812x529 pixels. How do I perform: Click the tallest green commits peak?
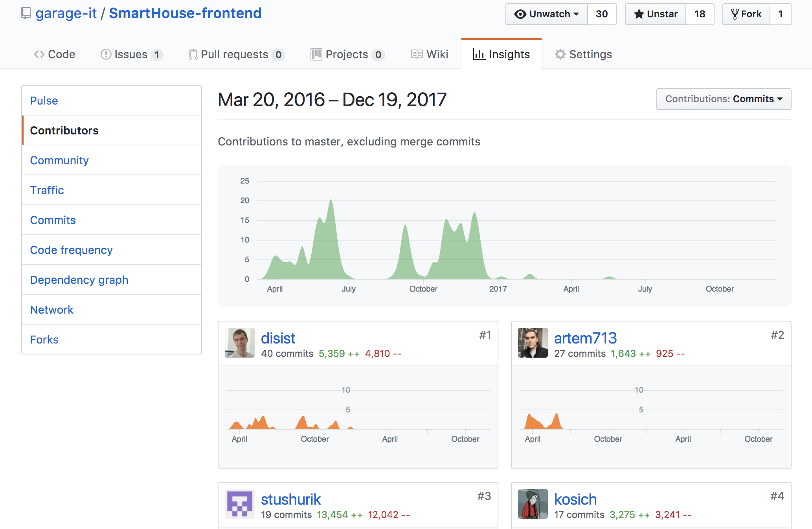[331, 204]
